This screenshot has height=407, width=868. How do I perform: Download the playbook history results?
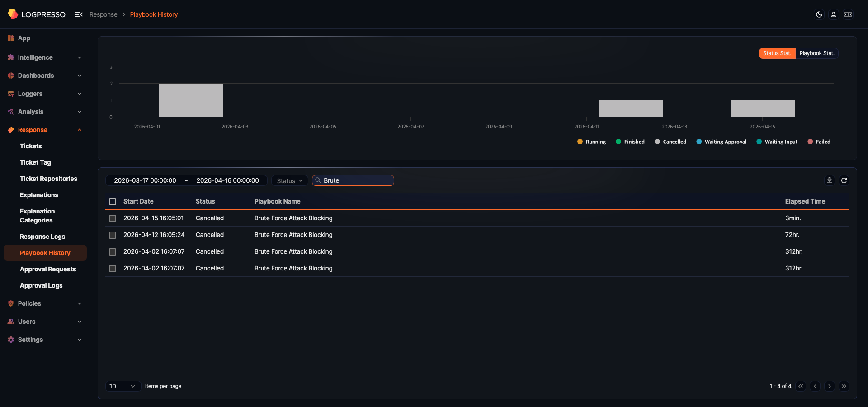(829, 180)
